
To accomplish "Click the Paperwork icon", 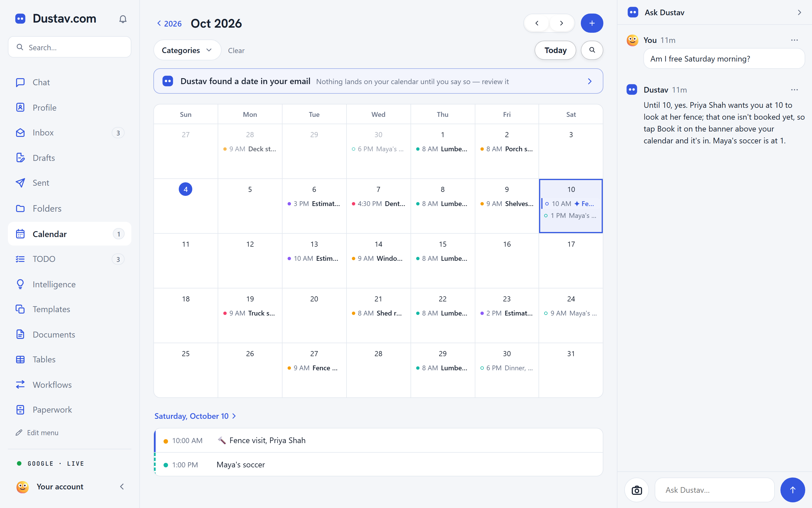I will click(x=20, y=410).
